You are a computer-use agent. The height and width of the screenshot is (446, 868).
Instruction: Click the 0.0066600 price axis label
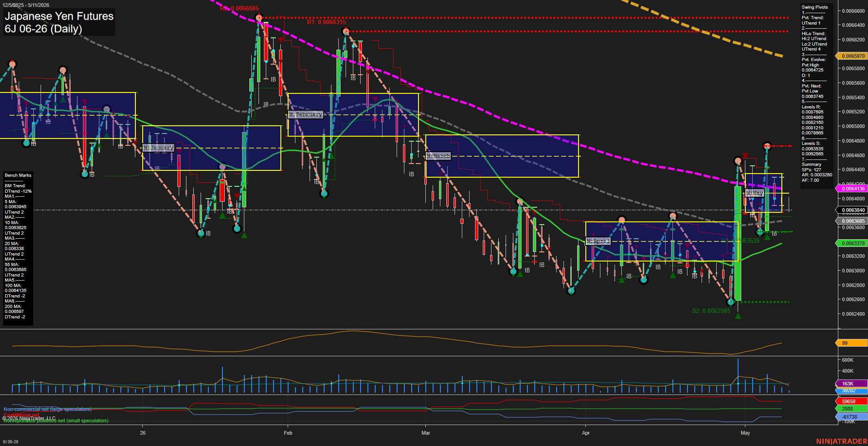coord(853,11)
